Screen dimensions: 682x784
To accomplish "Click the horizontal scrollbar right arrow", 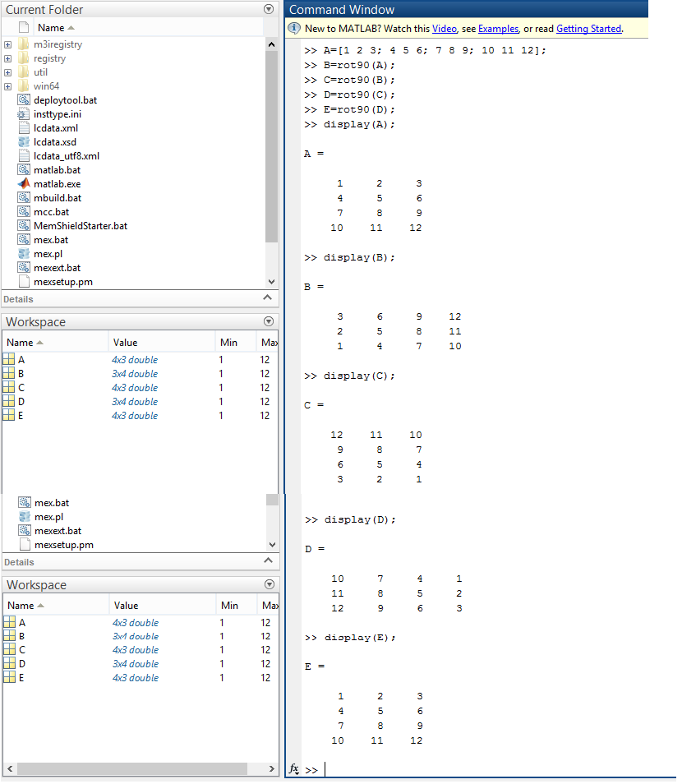I will click(x=272, y=768).
